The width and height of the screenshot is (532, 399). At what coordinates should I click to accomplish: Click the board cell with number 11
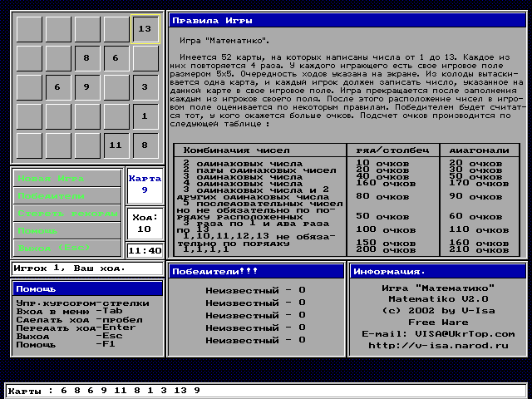point(116,145)
